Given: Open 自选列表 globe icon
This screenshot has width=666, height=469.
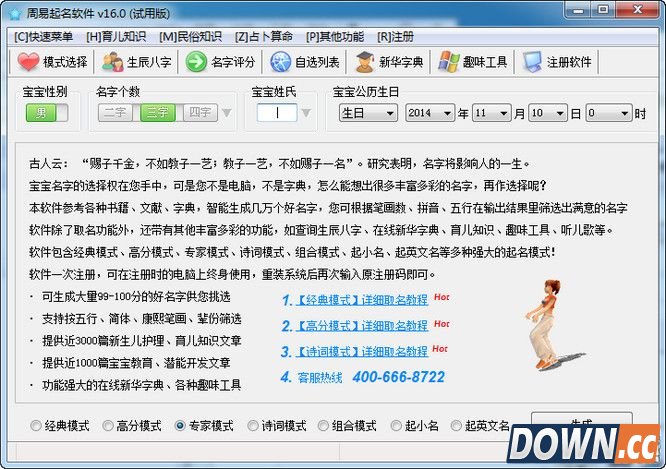Looking at the screenshot, I should 280,62.
